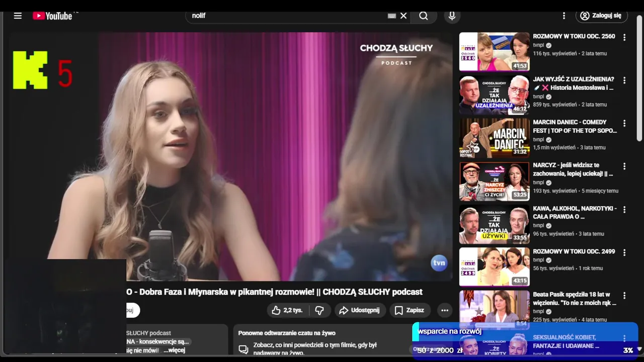
Task: Click text 'Zobacz, co inni powiedzieli'
Action: pos(314,345)
